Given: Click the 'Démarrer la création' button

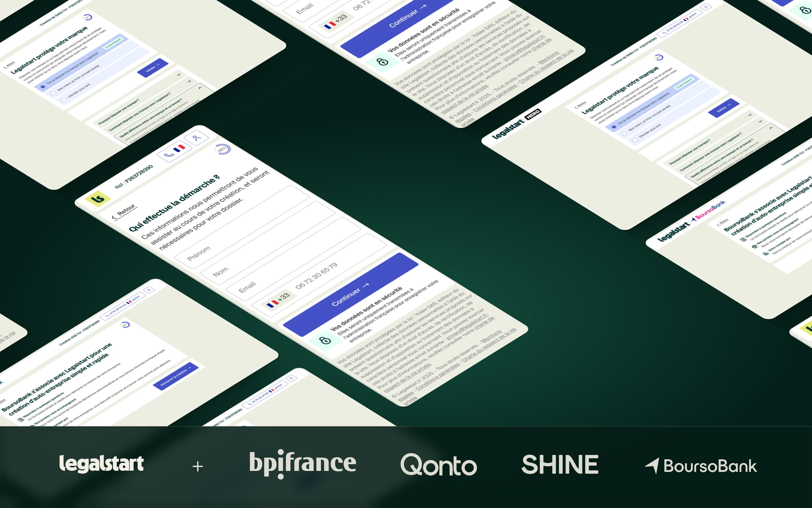Looking at the screenshot, I should [x=176, y=376].
